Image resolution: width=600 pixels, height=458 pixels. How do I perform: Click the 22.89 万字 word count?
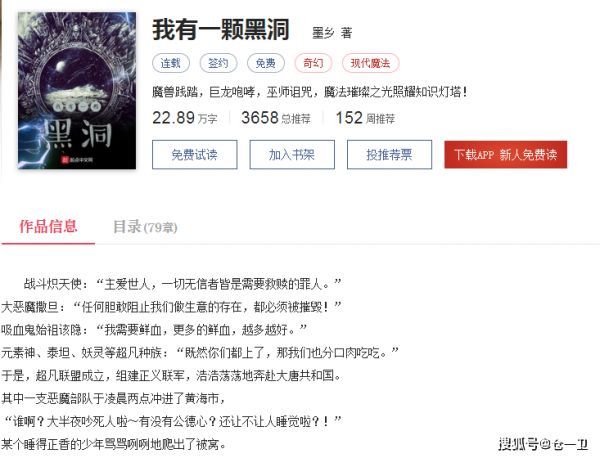tap(185, 118)
